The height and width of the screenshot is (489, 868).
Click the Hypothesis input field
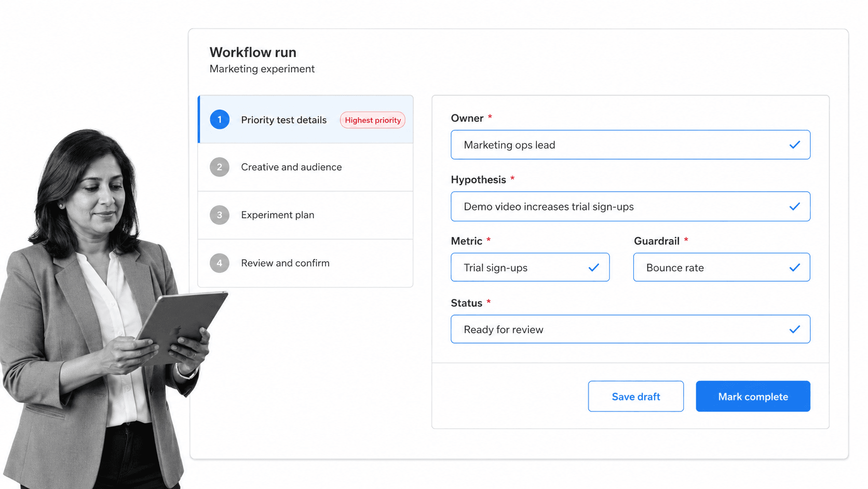630,206
